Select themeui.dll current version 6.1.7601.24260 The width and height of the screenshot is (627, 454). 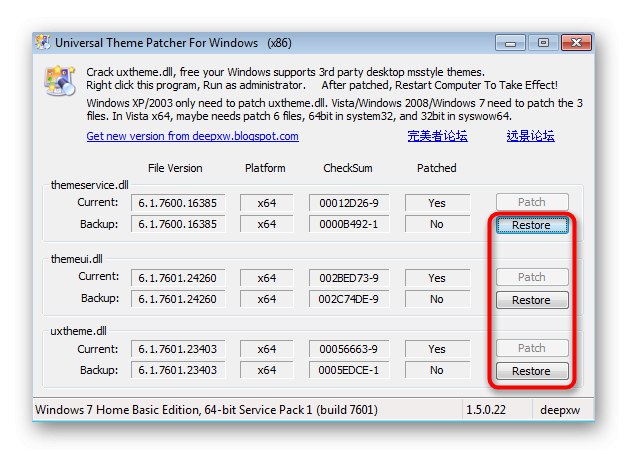click(178, 278)
